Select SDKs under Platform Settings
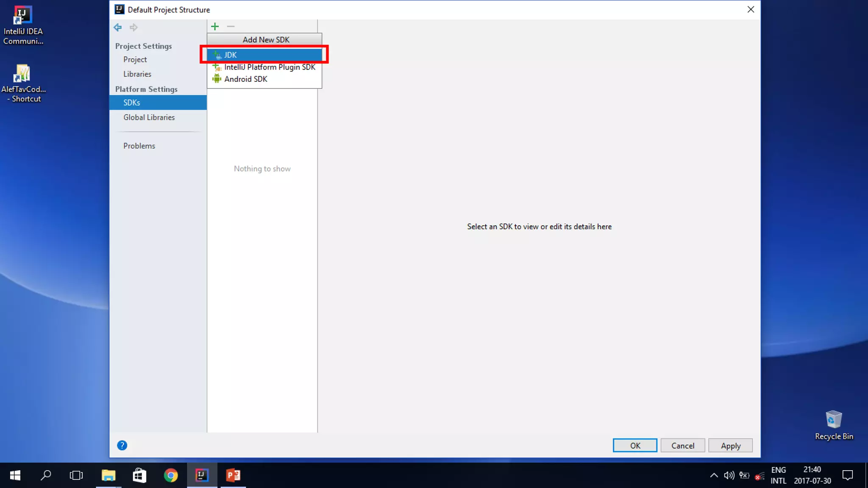868x488 pixels. click(x=158, y=103)
